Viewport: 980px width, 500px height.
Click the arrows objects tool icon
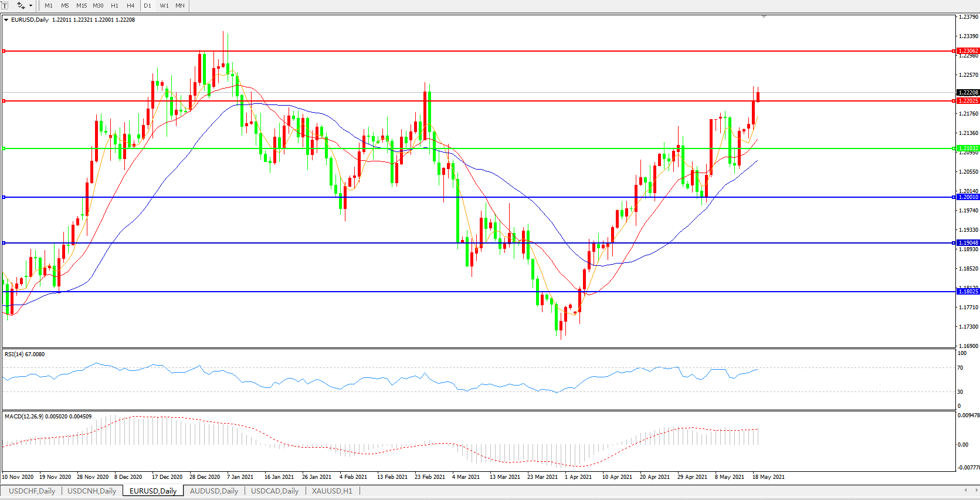pyautogui.click(x=21, y=6)
